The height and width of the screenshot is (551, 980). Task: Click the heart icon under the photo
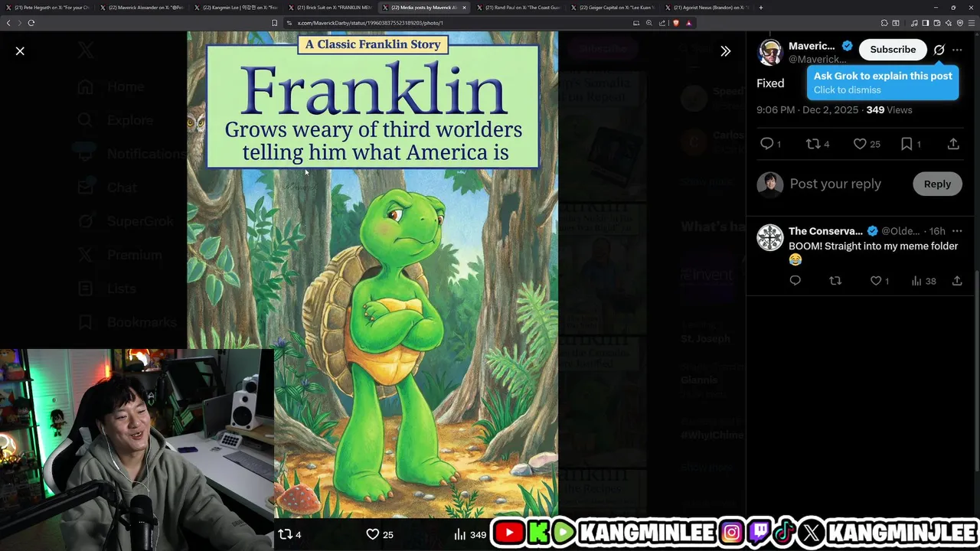(373, 534)
